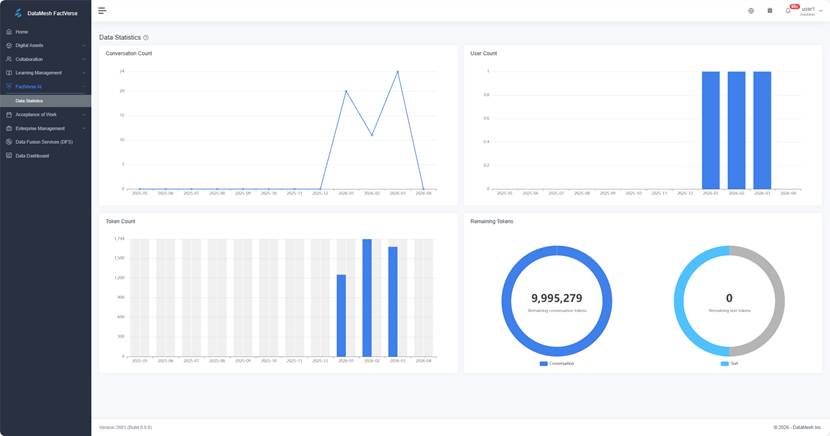The image size is (830, 436).
Task: Click the help icon beside Data Statistics
Action: tap(146, 38)
